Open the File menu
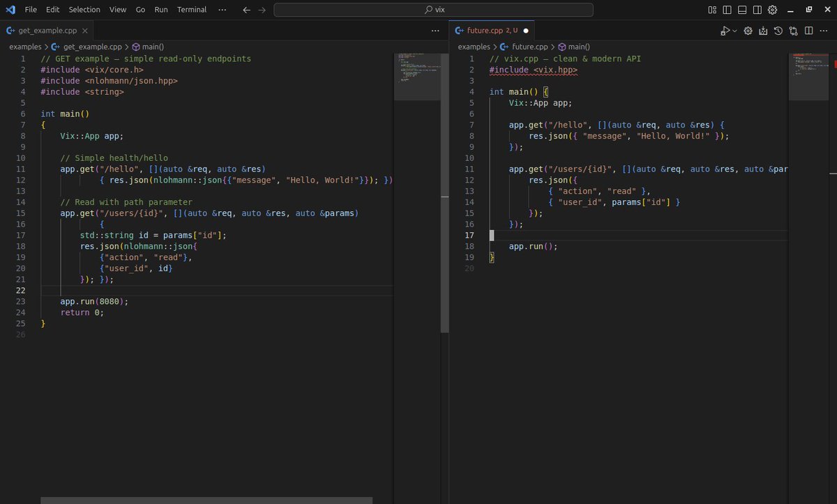Image resolution: width=837 pixels, height=504 pixels. tap(31, 10)
